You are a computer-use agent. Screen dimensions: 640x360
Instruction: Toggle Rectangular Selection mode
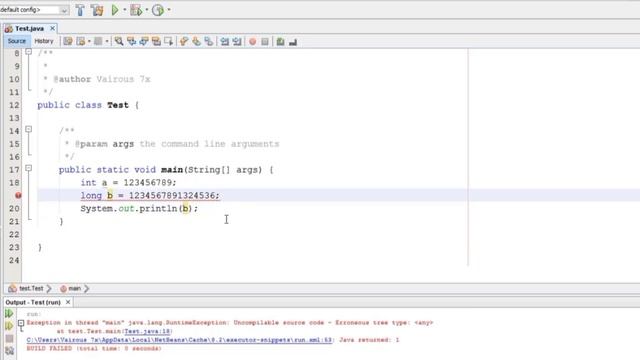coord(169,41)
